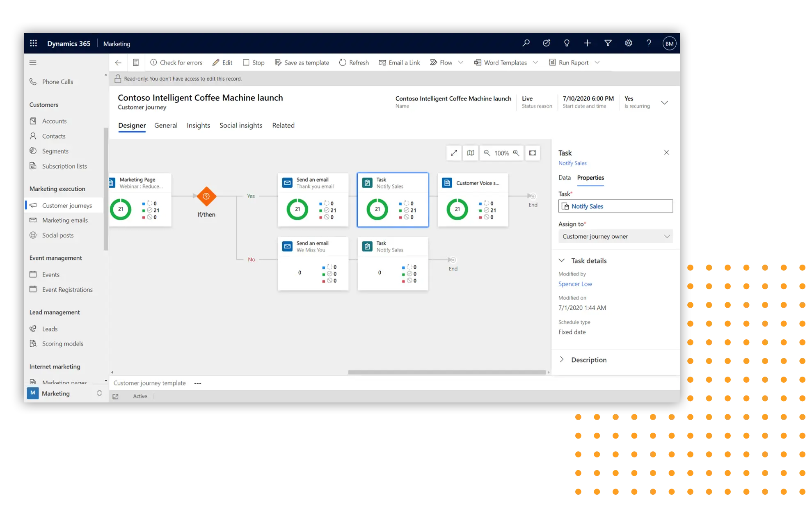This screenshot has height=521, width=812.
Task: Click the sidebar vertical scrollbar
Action: pos(106,189)
